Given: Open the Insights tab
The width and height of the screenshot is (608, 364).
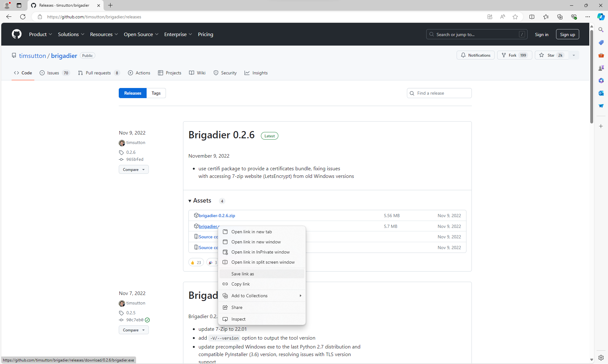Looking at the screenshot, I should pyautogui.click(x=256, y=73).
